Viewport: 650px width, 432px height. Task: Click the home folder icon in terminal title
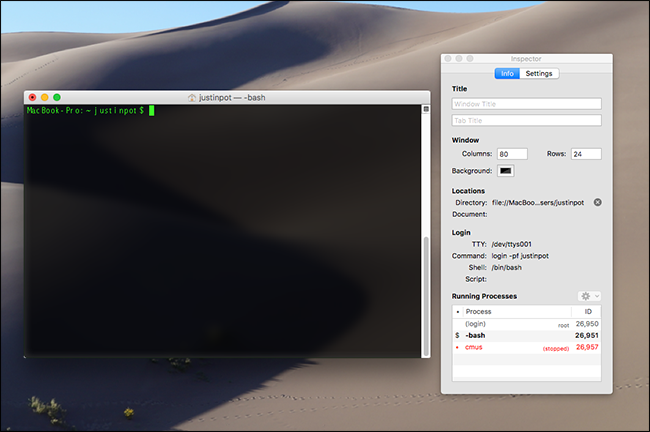[192, 98]
